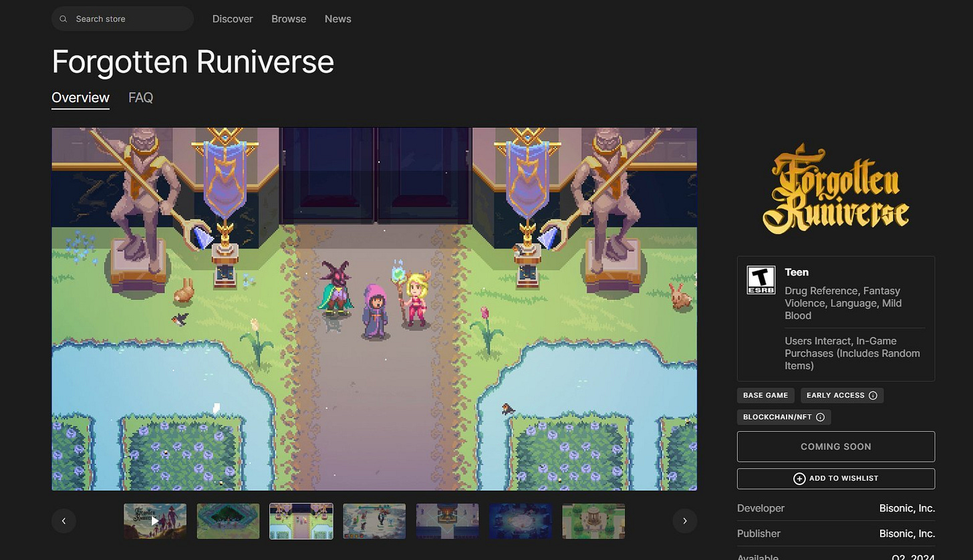Open the Discover page
The width and height of the screenshot is (973, 560).
point(233,19)
